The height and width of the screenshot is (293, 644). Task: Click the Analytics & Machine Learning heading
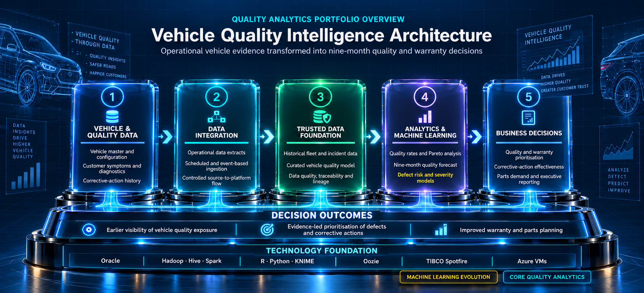[x=425, y=132]
